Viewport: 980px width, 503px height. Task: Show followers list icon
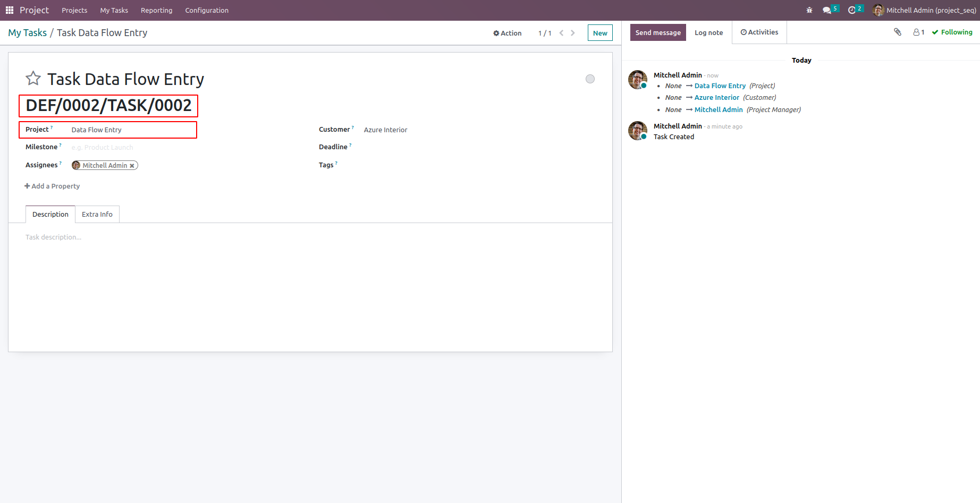(919, 32)
